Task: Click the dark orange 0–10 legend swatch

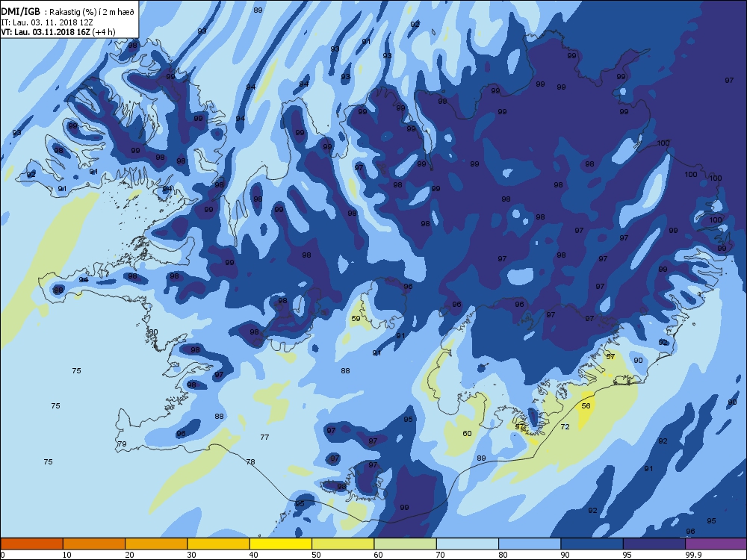Action: 31,544
